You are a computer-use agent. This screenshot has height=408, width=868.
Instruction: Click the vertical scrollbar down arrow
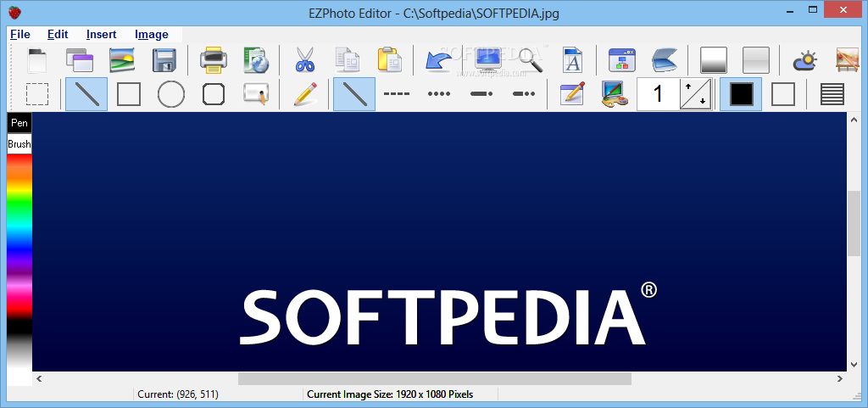tap(854, 365)
